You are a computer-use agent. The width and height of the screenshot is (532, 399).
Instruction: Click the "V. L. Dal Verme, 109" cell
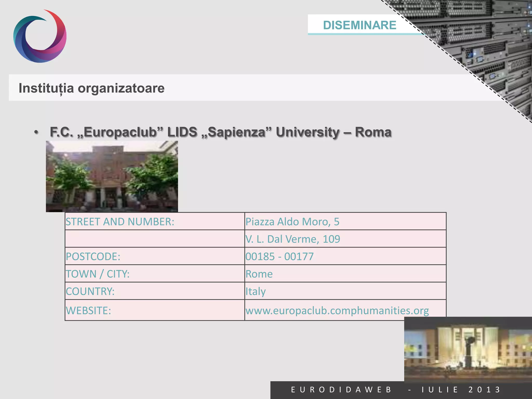coord(345,239)
